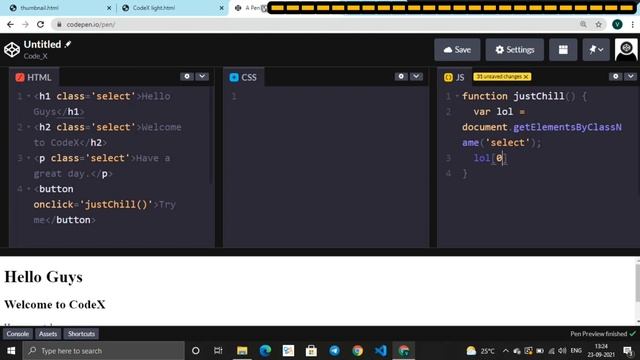Open the pin dropdown menu
The image size is (640, 360).
coord(596,50)
